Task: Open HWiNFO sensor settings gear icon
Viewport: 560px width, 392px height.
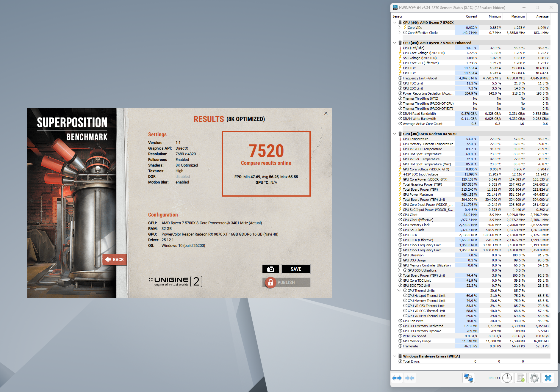Action: click(x=534, y=378)
